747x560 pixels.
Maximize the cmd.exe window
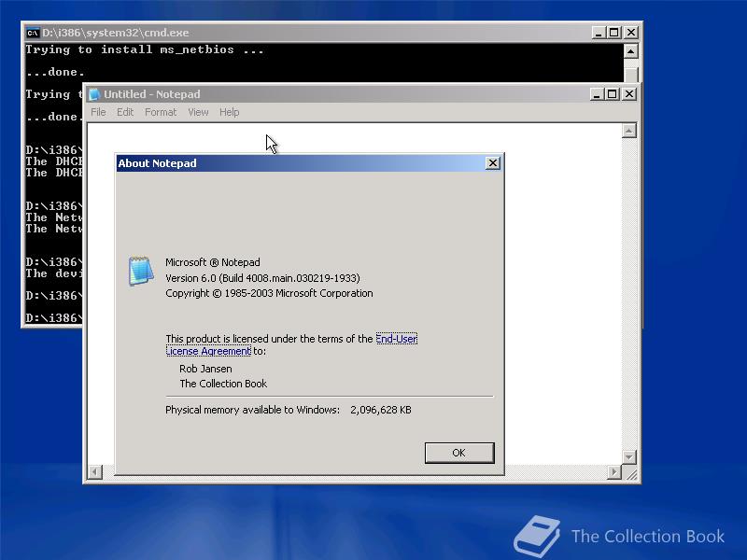[x=614, y=33]
